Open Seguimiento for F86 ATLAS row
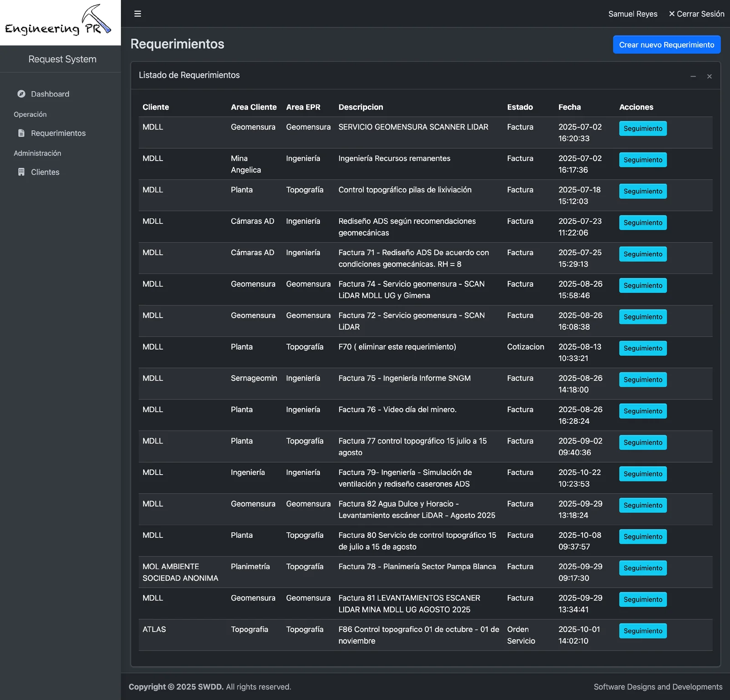 (643, 631)
